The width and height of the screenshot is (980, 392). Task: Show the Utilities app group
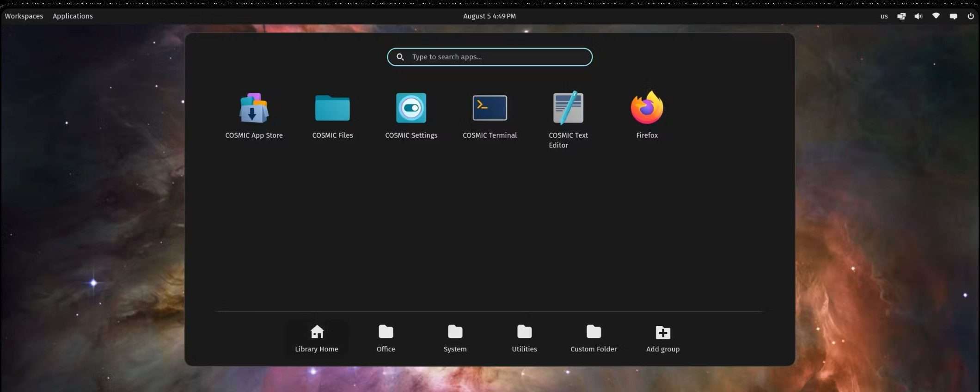point(524,338)
